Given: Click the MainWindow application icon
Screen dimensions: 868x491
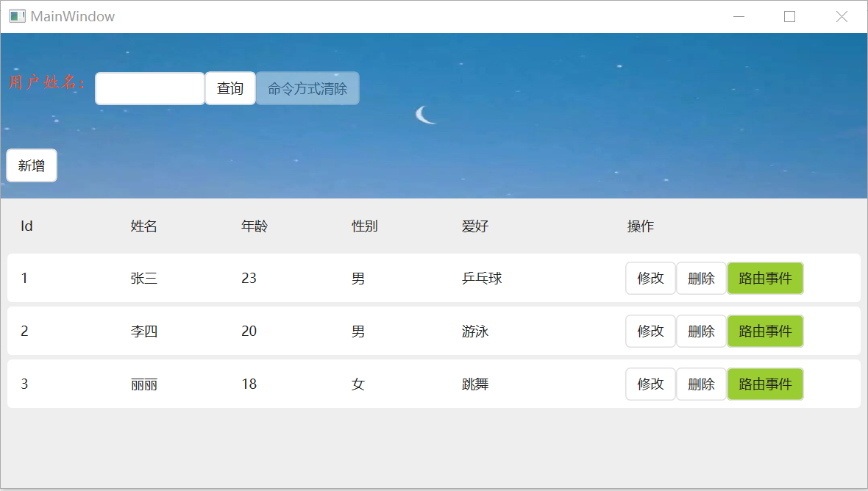Looking at the screenshot, I should tap(15, 15).
